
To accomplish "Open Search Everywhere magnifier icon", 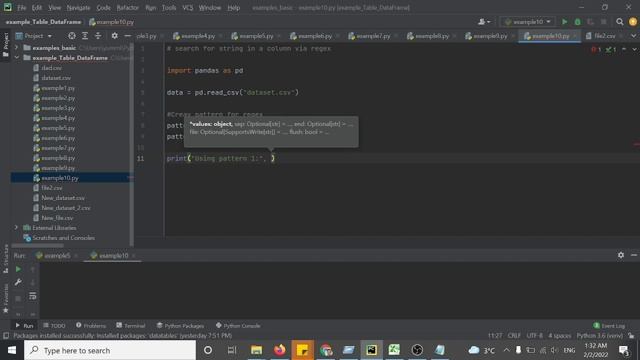I will click(620, 22).
